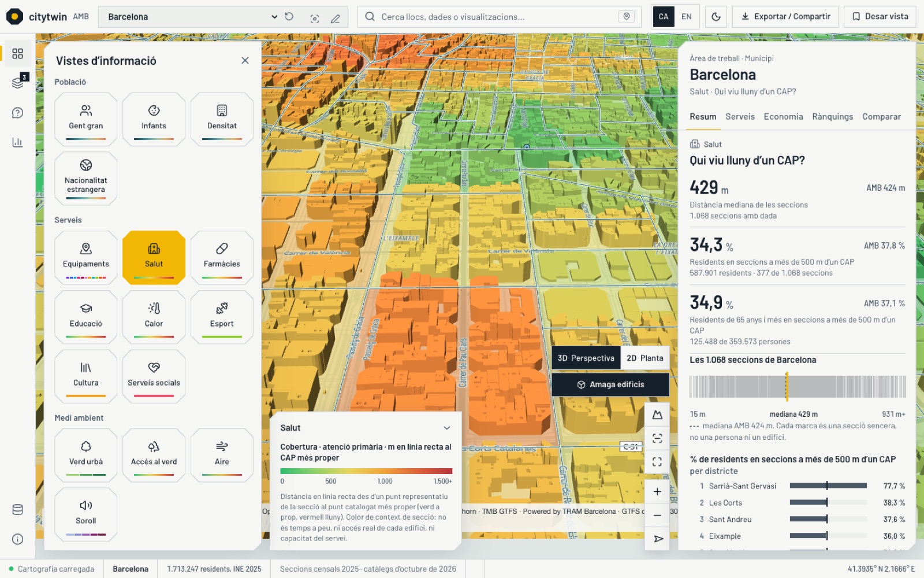
Task: Click the location pin in search box
Action: 627,17
